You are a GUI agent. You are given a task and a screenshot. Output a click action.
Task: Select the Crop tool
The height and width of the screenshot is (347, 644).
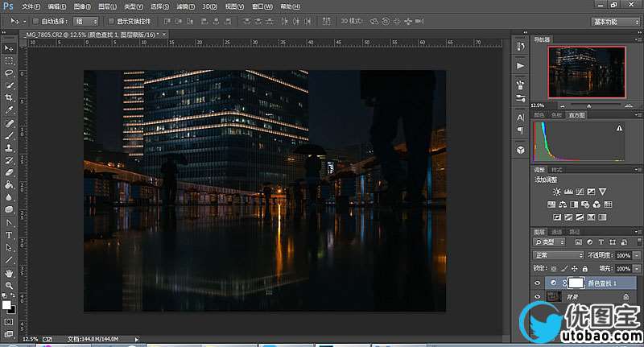pyautogui.click(x=9, y=97)
